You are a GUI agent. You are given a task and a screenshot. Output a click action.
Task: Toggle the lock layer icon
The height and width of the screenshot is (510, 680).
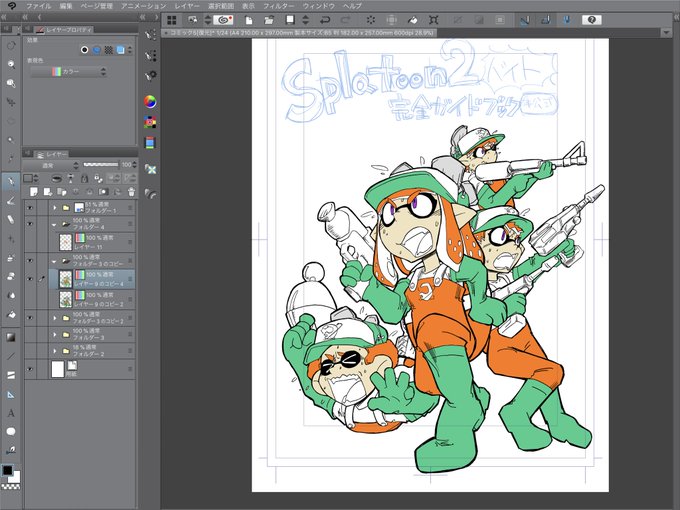(x=85, y=178)
